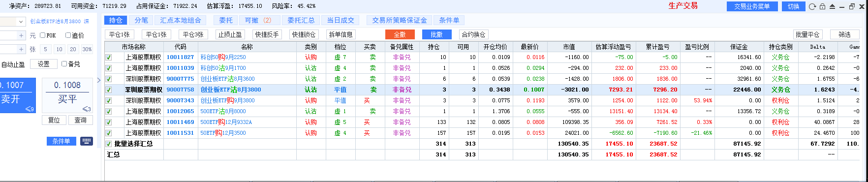Open the on-screen keyboard icon beside 条件单

pos(86,141)
